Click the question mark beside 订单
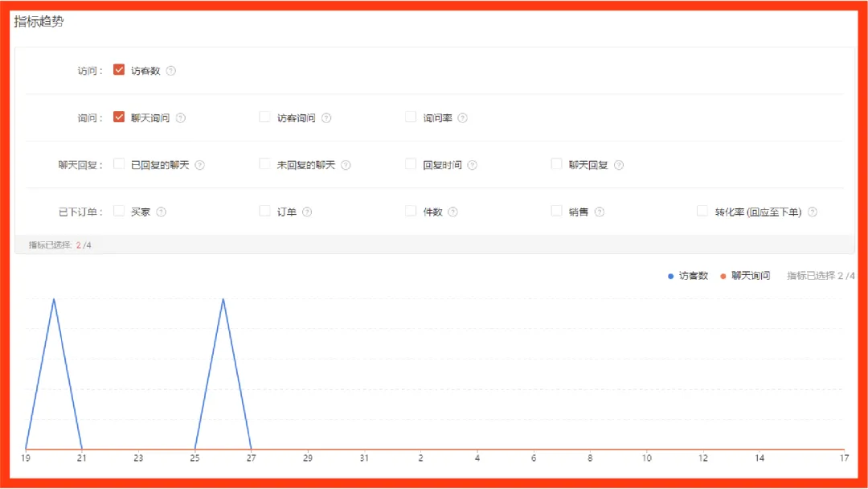The height and width of the screenshot is (489, 868). pyautogui.click(x=307, y=212)
